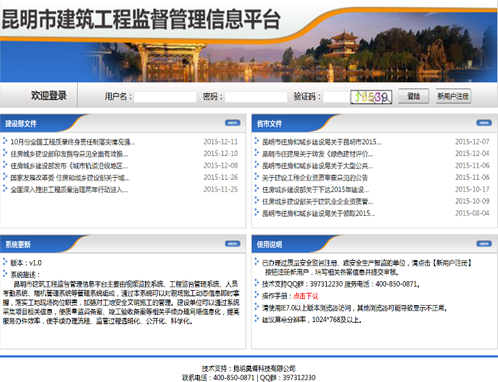Open more in 建设部文件 panel

[232, 123]
